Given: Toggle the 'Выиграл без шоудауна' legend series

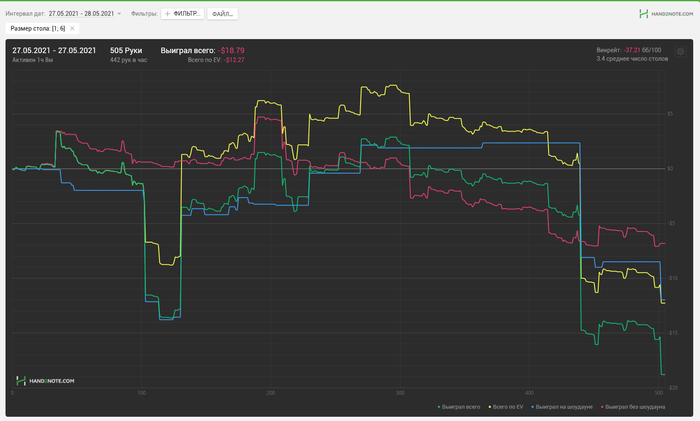Looking at the screenshot, I should pyautogui.click(x=633, y=407).
